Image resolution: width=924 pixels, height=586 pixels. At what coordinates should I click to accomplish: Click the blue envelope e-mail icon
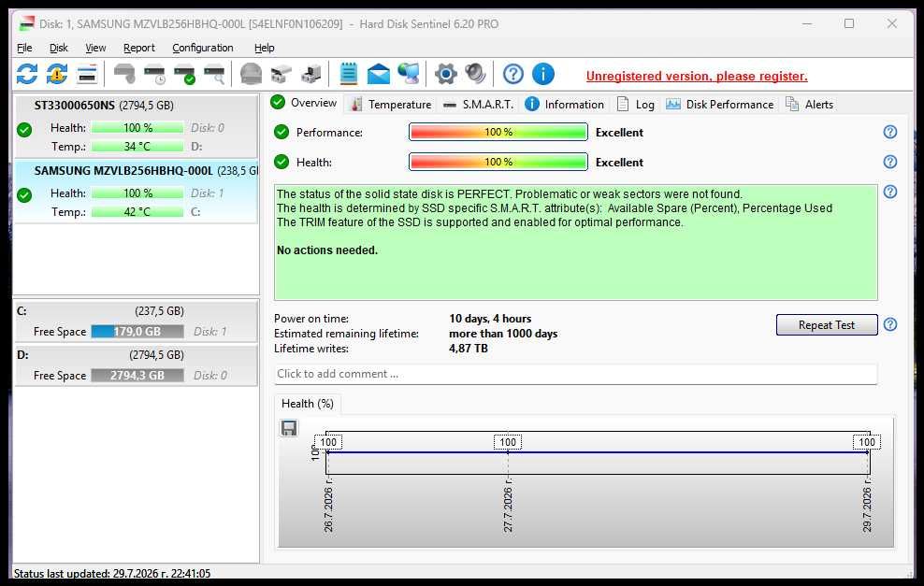point(379,75)
